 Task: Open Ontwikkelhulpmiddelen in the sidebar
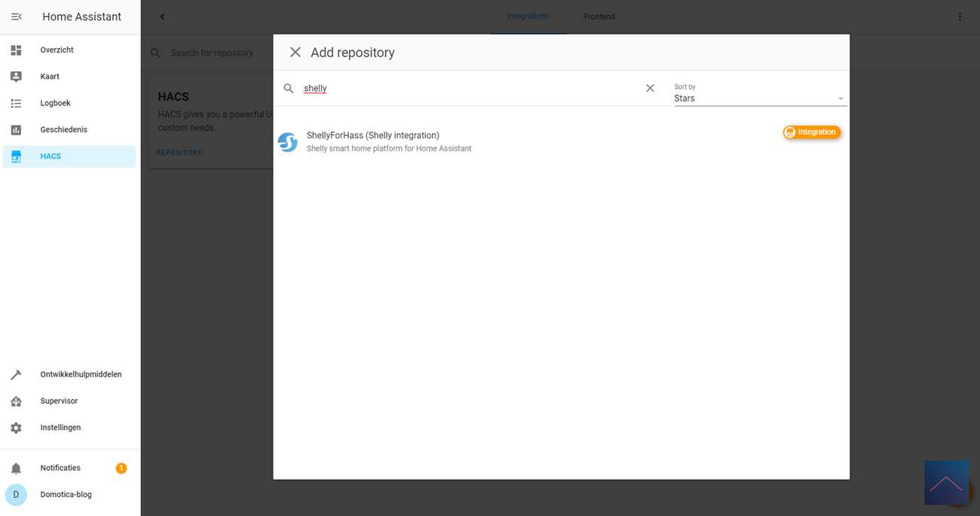69,374
